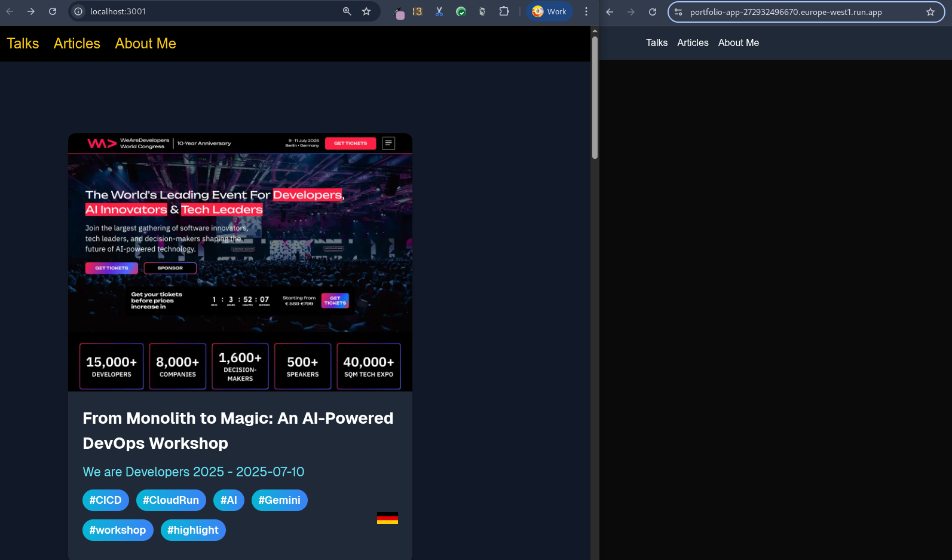
Task: Go to yellow About Me link
Action: [x=145, y=44]
